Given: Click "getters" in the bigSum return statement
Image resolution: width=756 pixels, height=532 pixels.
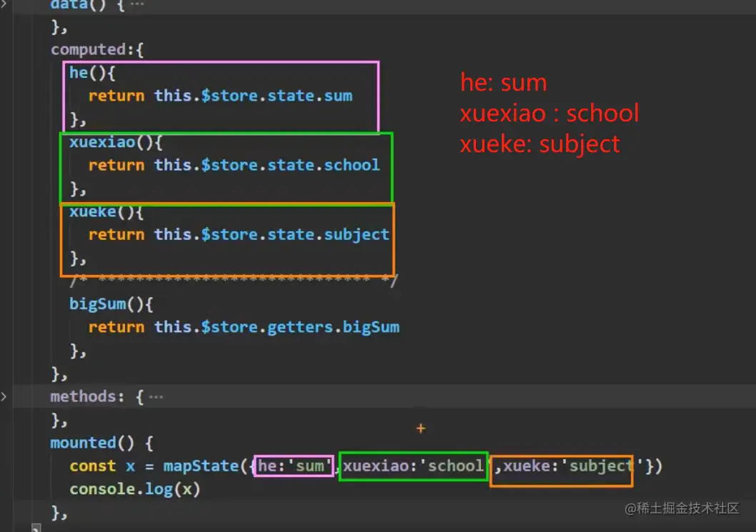Looking at the screenshot, I should 300,327.
